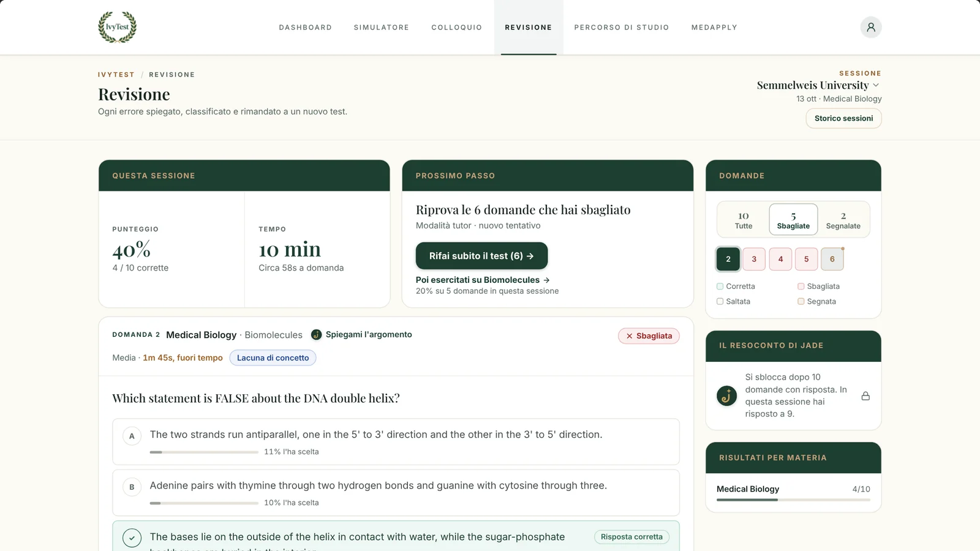Viewport: 980px width, 551px height.
Task: Open the Storico sessioni button
Action: click(x=843, y=118)
